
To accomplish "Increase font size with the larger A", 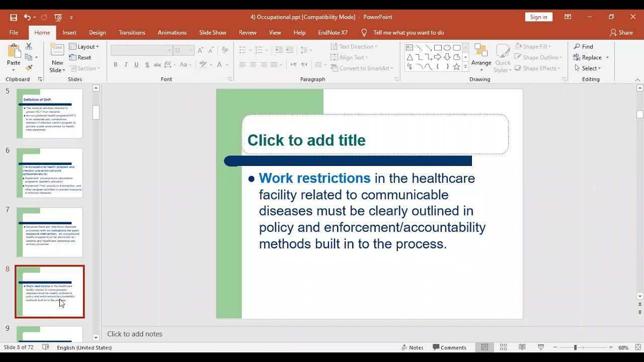I will (200, 50).
